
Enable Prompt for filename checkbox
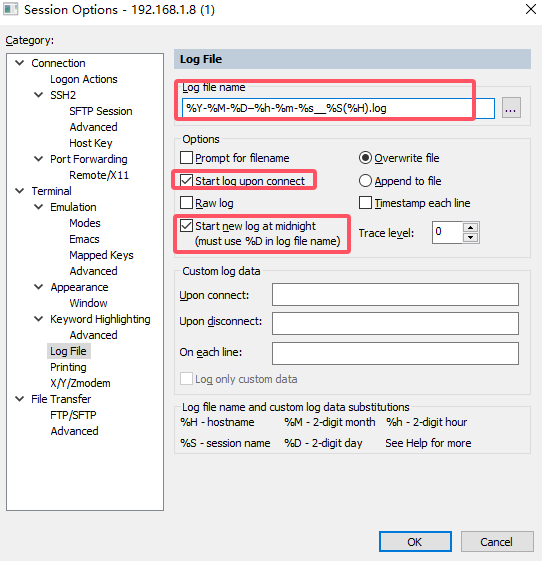(x=186, y=157)
